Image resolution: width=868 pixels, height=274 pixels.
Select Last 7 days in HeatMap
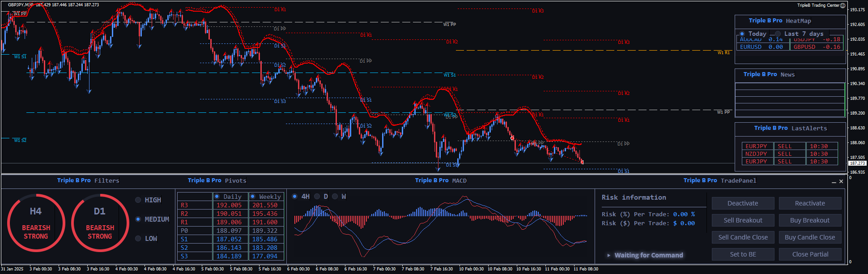(x=778, y=34)
